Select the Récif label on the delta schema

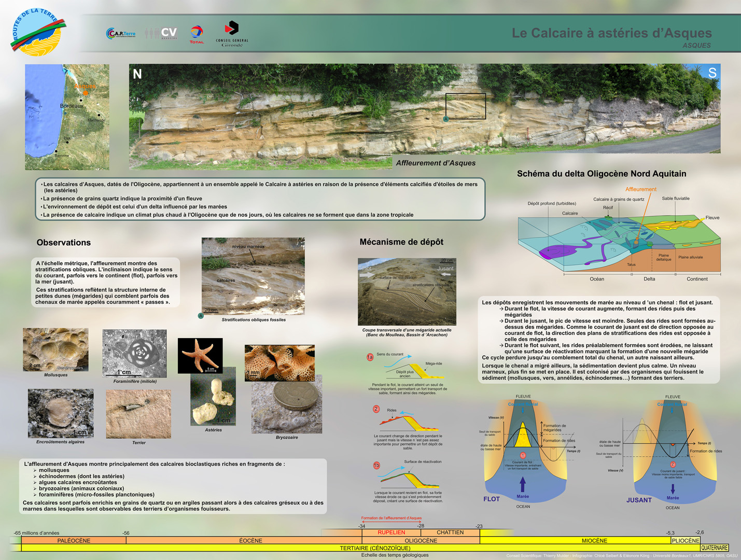(x=608, y=207)
